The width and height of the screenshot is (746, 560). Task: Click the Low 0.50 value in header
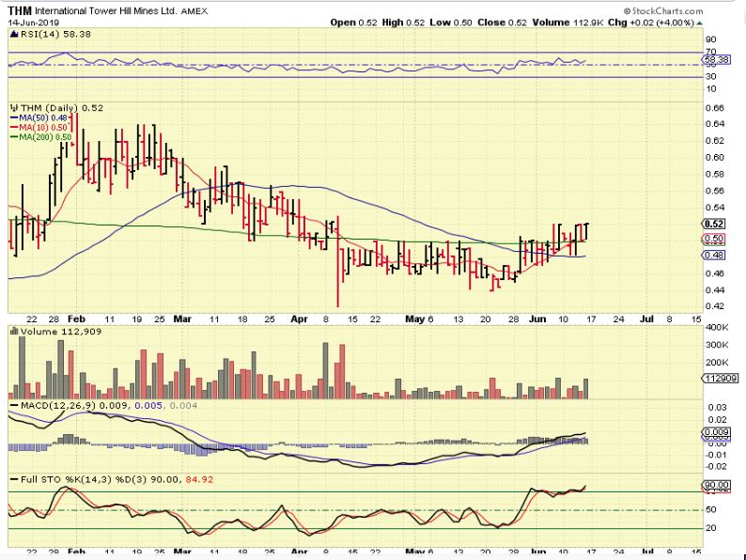(x=451, y=23)
